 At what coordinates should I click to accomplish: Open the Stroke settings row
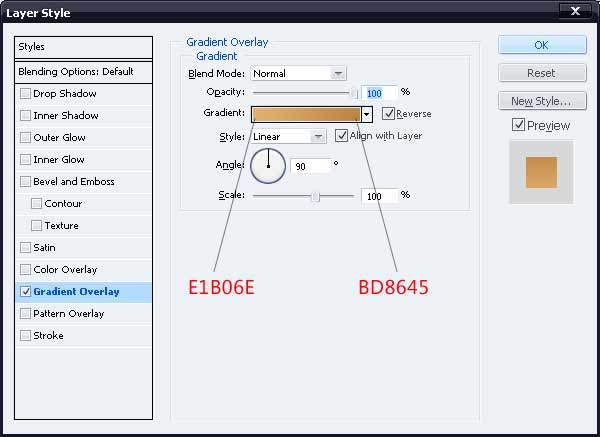[83, 336]
